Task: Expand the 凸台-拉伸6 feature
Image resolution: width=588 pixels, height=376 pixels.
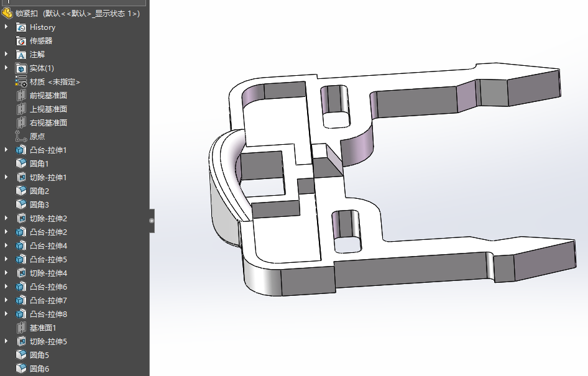Action: (6, 287)
